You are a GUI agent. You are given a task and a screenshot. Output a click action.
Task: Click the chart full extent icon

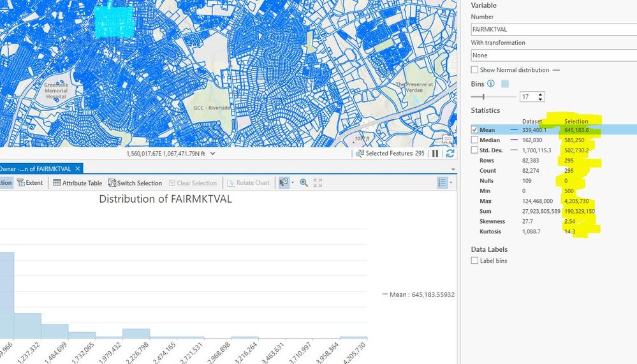pos(318,183)
